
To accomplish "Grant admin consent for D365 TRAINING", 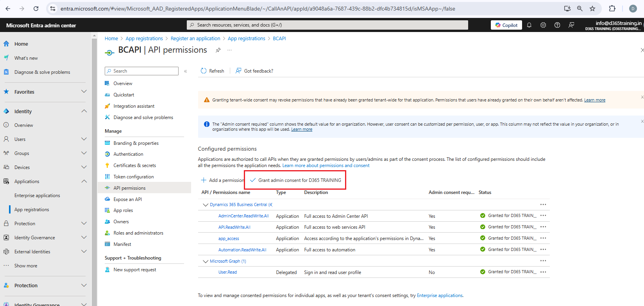I will click(295, 180).
